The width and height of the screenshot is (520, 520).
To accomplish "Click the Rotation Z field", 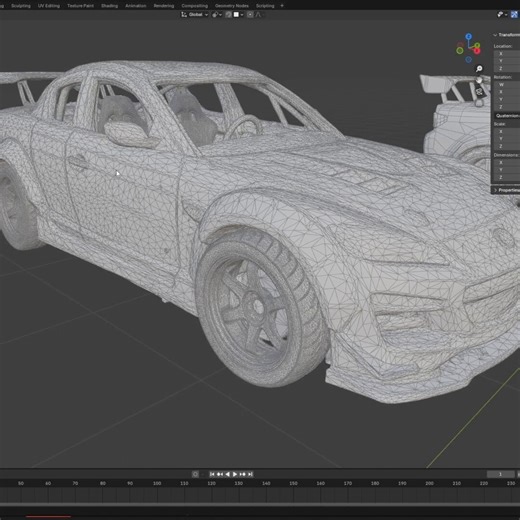I will click(507, 107).
